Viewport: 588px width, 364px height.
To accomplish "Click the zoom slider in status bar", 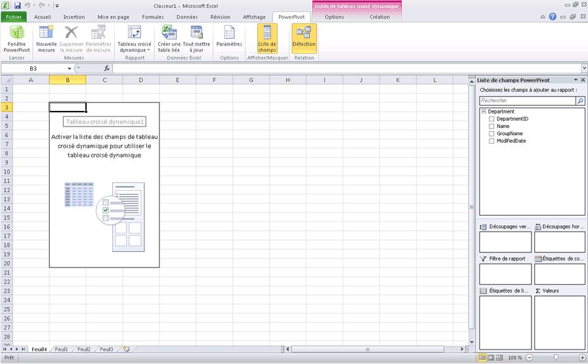I will click(556, 357).
